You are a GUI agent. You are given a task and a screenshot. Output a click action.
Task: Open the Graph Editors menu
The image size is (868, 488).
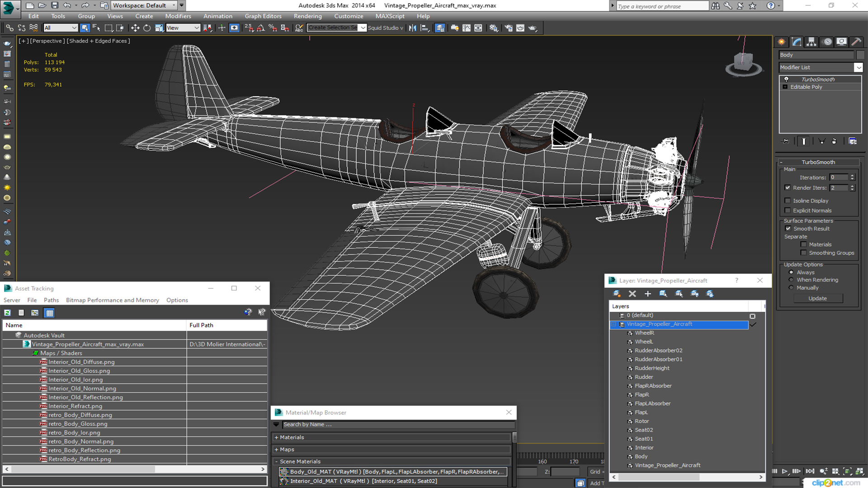point(263,16)
